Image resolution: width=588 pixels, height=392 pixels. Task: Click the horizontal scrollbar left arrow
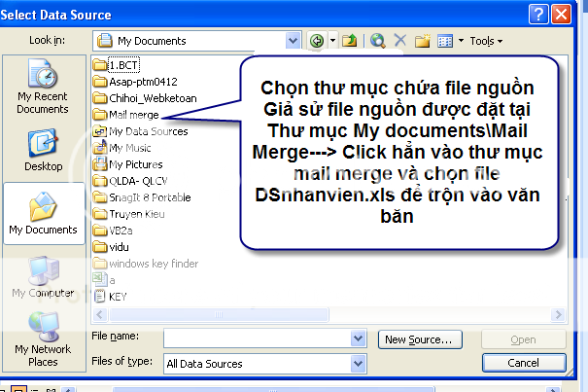[x=100, y=314]
